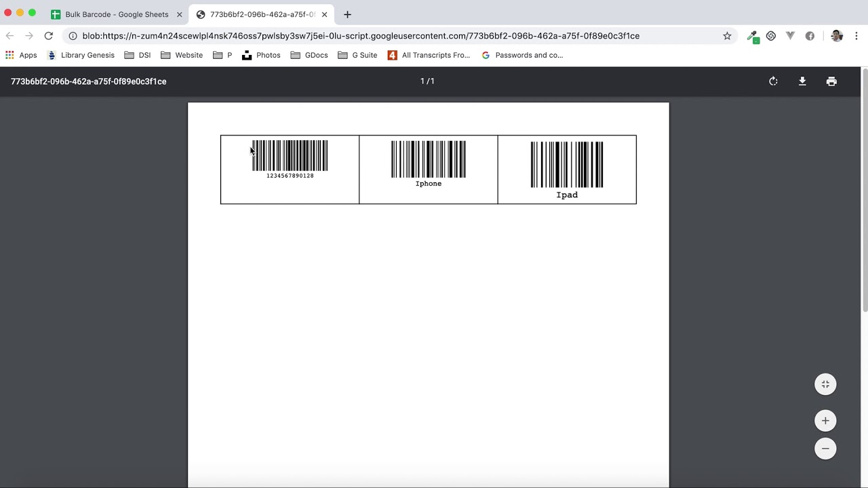
Task: Fit page to window button
Action: [825, 384]
